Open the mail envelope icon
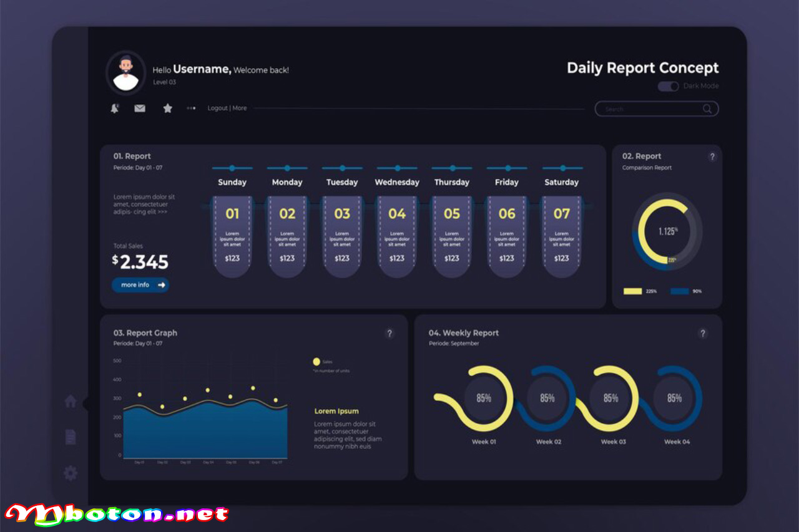The image size is (799, 532). 140,109
